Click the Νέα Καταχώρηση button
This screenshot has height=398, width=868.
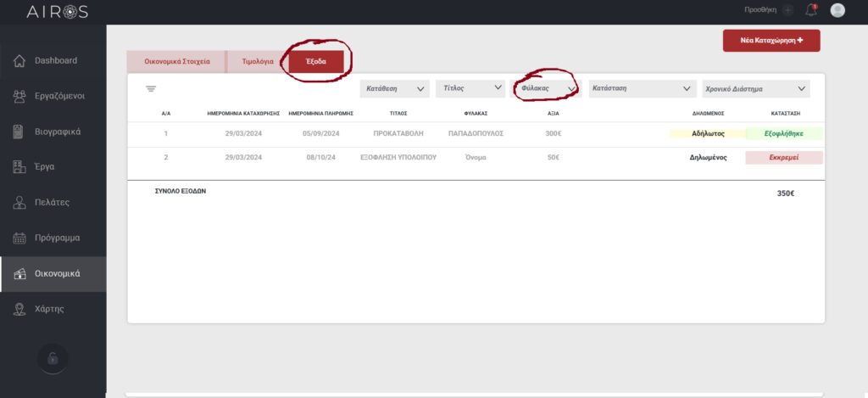click(x=771, y=40)
